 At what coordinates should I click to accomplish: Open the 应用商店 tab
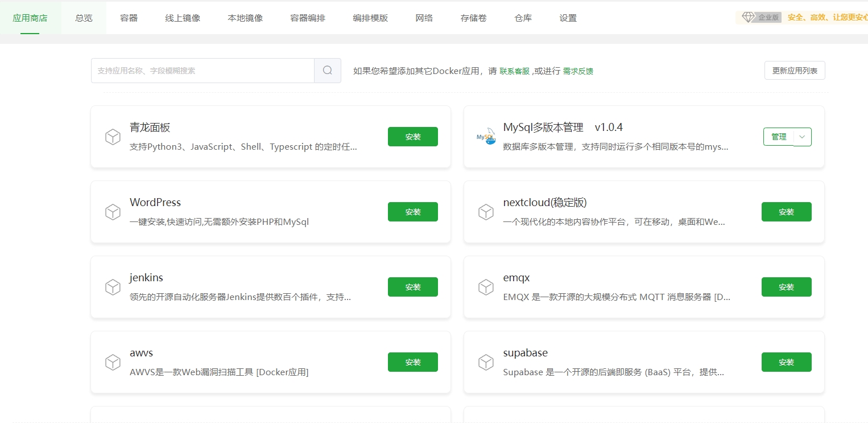pos(30,18)
